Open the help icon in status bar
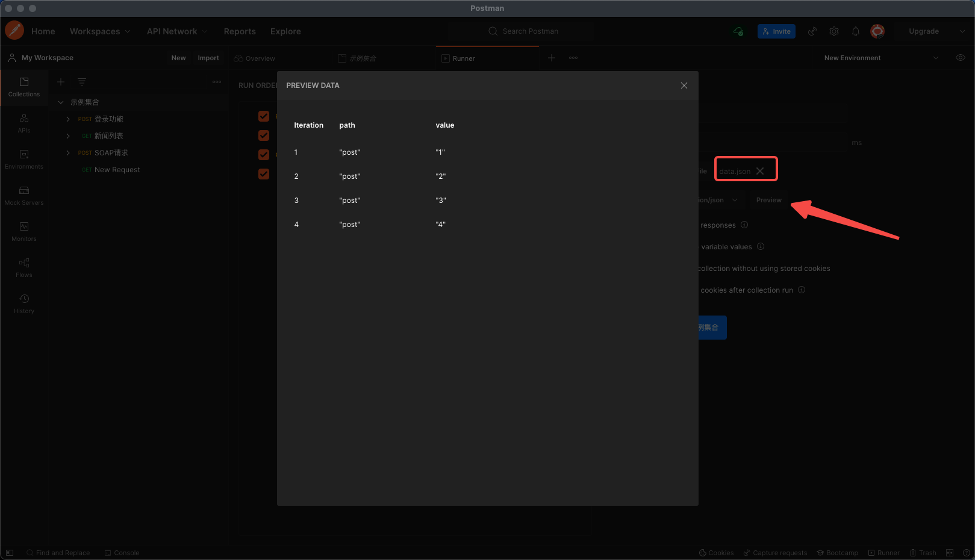This screenshot has width=975, height=560. [966, 553]
